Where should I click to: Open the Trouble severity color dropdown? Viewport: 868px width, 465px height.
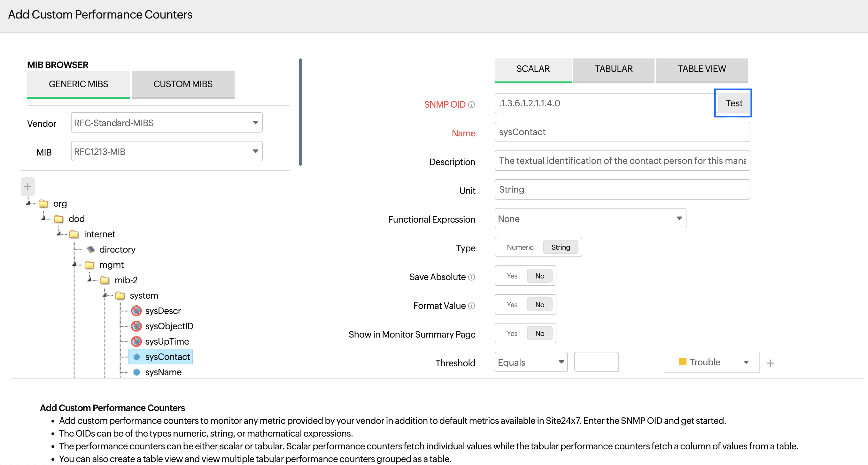pos(711,362)
